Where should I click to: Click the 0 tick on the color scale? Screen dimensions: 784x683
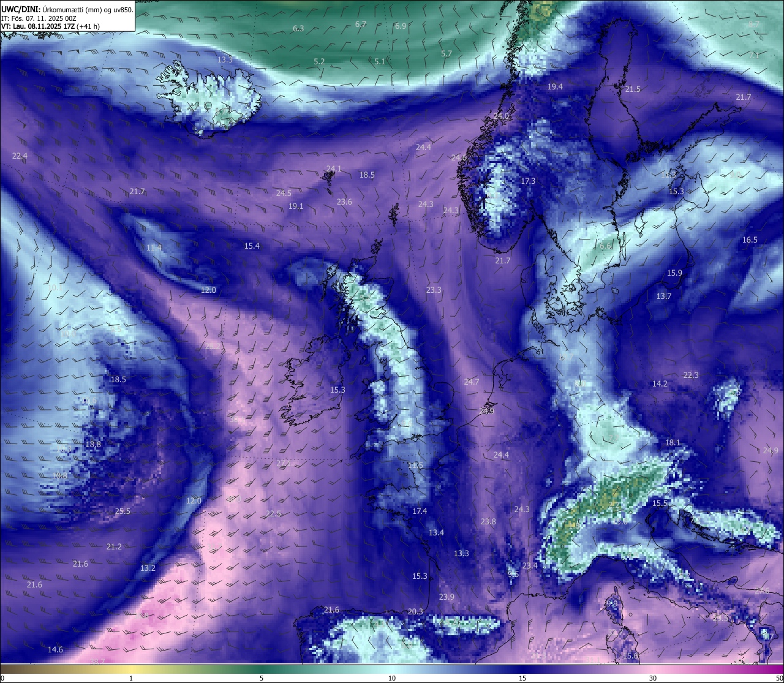pos(2,678)
